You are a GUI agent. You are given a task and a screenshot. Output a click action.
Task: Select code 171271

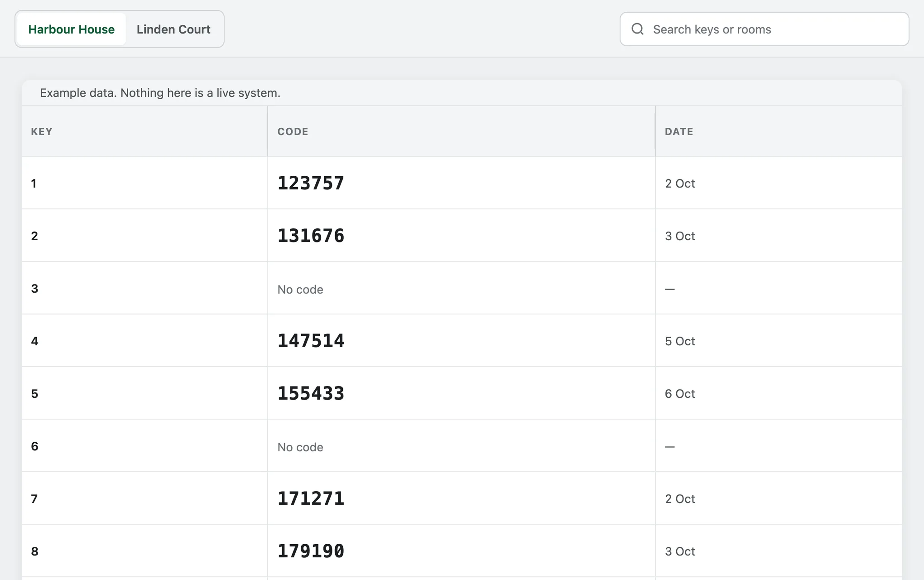pyautogui.click(x=311, y=498)
